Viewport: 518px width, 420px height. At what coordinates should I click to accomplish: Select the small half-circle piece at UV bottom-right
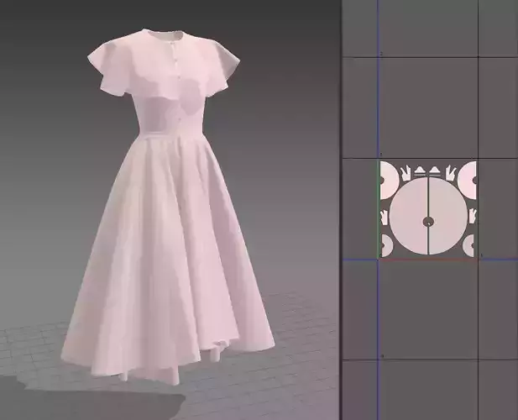pos(468,245)
